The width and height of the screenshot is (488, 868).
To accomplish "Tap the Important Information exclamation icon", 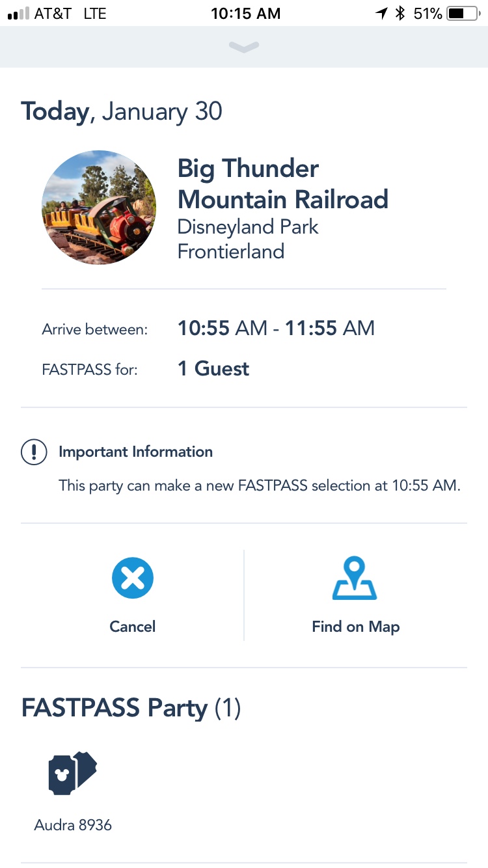I will pos(34,452).
